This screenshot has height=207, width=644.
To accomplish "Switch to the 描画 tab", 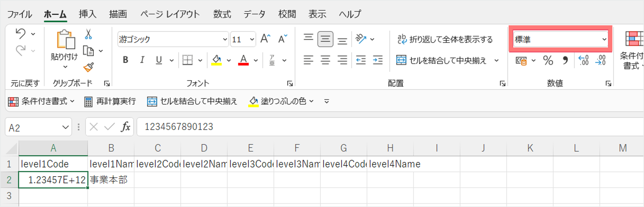I will pyautogui.click(x=118, y=14).
